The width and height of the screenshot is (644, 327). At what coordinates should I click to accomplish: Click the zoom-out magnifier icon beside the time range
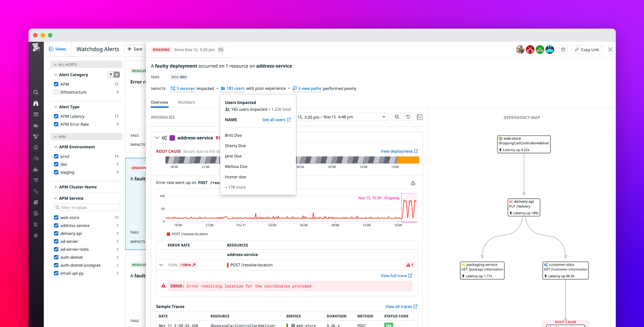coord(397,117)
